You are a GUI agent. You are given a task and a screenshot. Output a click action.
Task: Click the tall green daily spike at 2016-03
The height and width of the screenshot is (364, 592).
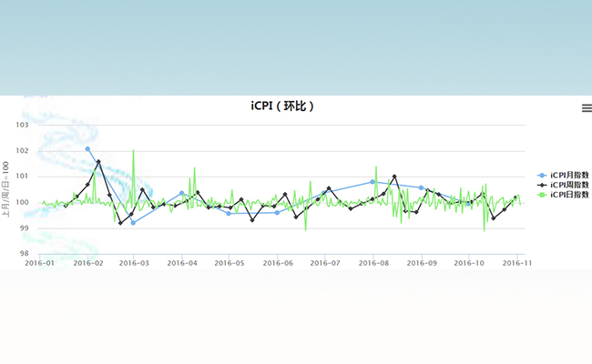[133, 151]
